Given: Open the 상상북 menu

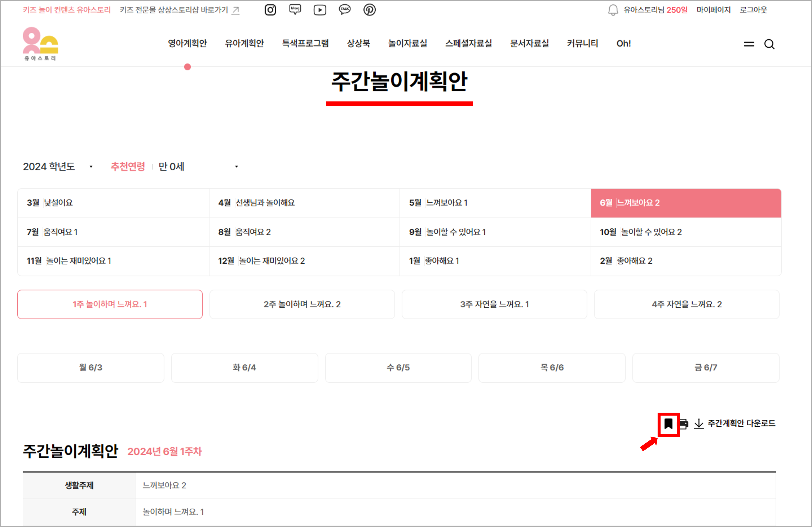Looking at the screenshot, I should click(x=358, y=43).
